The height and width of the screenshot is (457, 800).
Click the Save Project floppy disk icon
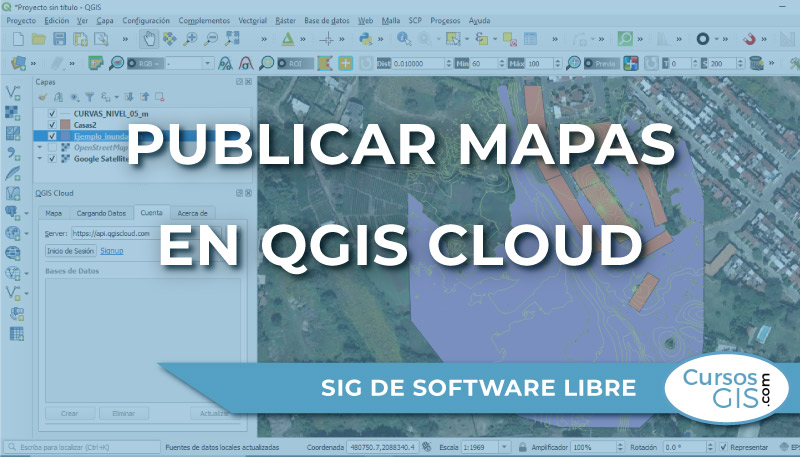point(59,39)
